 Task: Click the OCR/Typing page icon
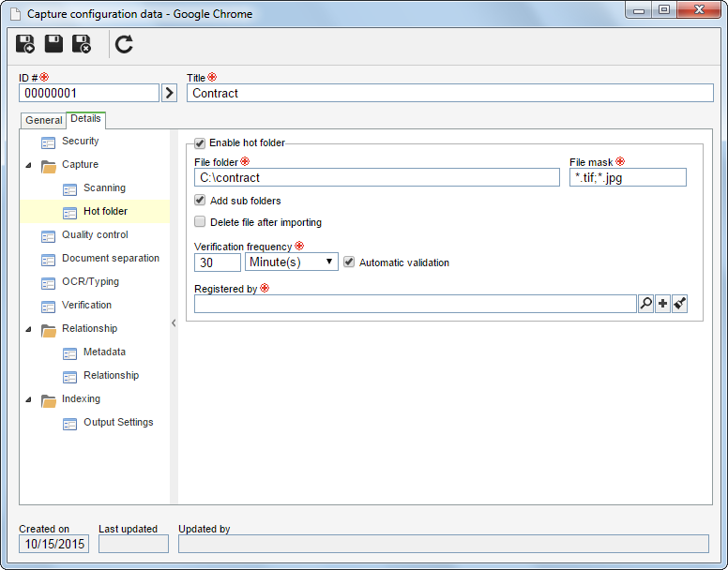click(48, 283)
